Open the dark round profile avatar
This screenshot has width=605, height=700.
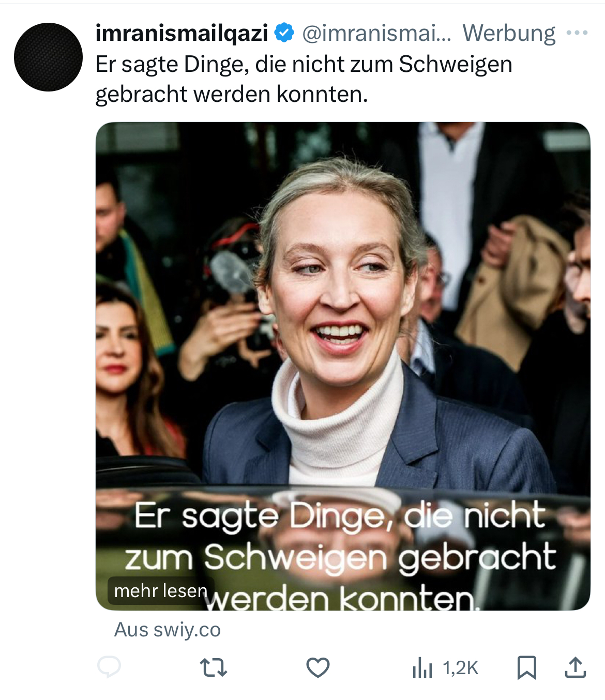pyautogui.click(x=48, y=57)
